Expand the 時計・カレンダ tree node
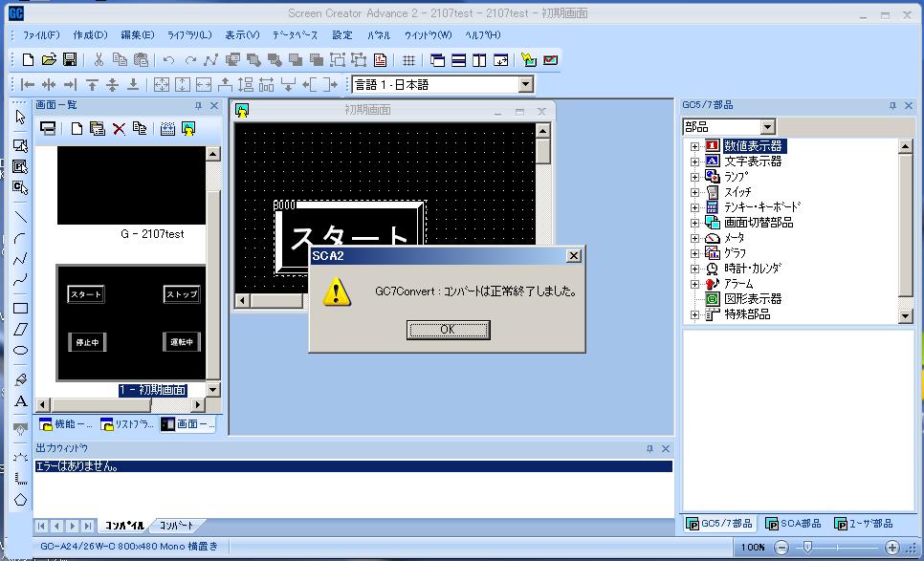The height and width of the screenshot is (561, 924). click(x=694, y=269)
